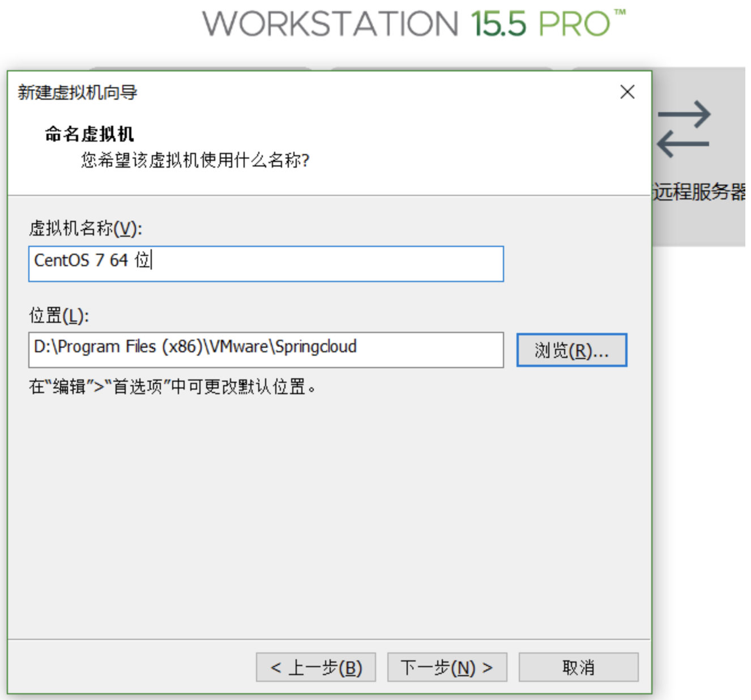Close the 新建虚拟机向导 dialog
The width and height of the screenshot is (751, 700).
click(x=627, y=92)
